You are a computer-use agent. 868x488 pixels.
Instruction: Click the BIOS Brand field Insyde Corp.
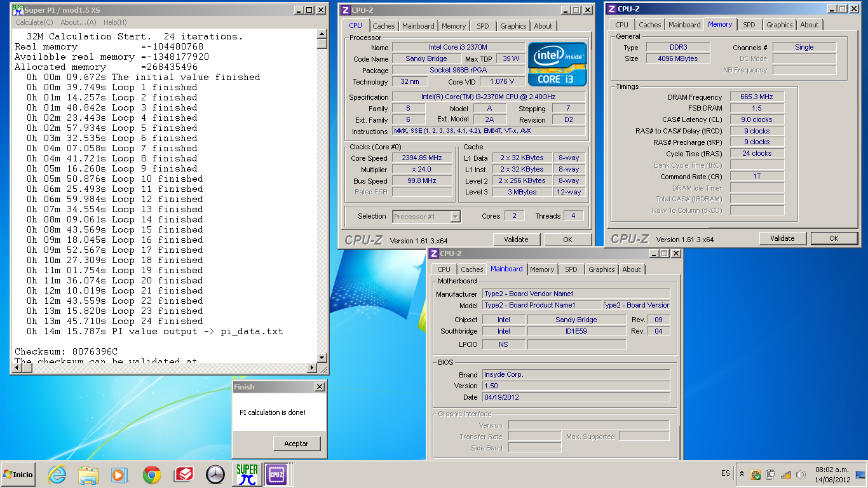tap(576, 374)
